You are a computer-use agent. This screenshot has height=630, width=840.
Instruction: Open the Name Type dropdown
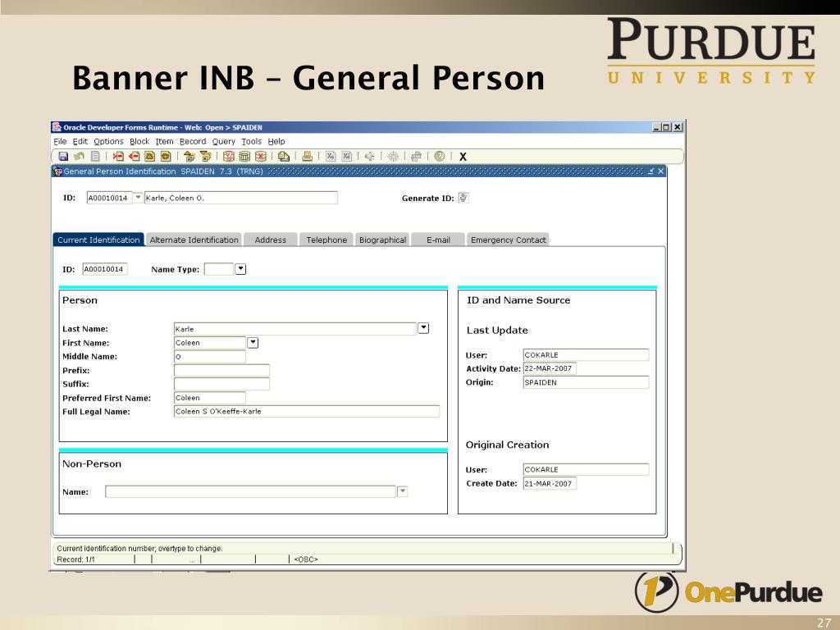click(x=240, y=269)
